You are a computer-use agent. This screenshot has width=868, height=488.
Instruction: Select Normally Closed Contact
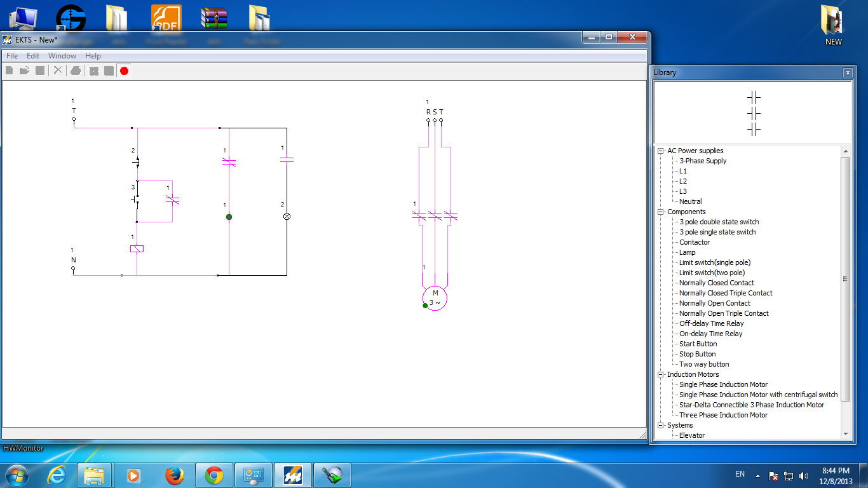click(x=717, y=283)
